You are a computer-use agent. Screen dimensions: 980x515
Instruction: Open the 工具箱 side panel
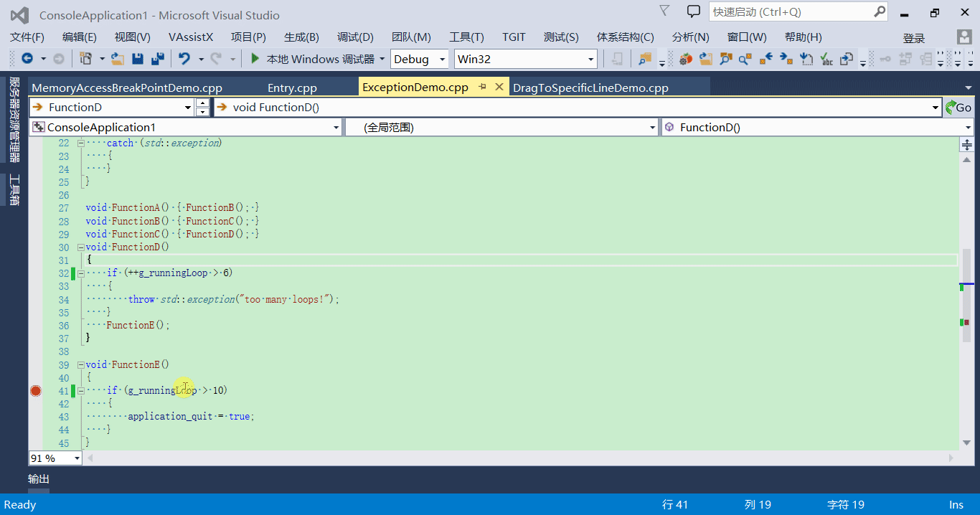coord(14,189)
